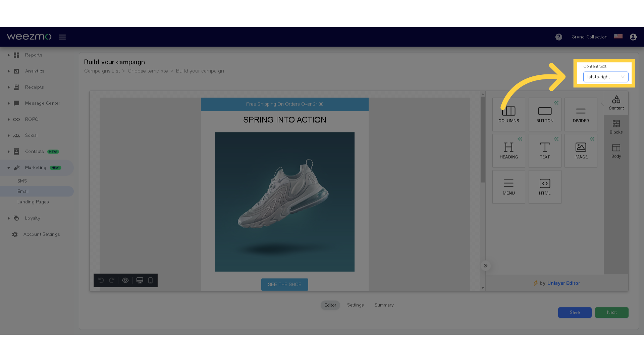
Task: Select the Text content block
Action: click(545, 150)
